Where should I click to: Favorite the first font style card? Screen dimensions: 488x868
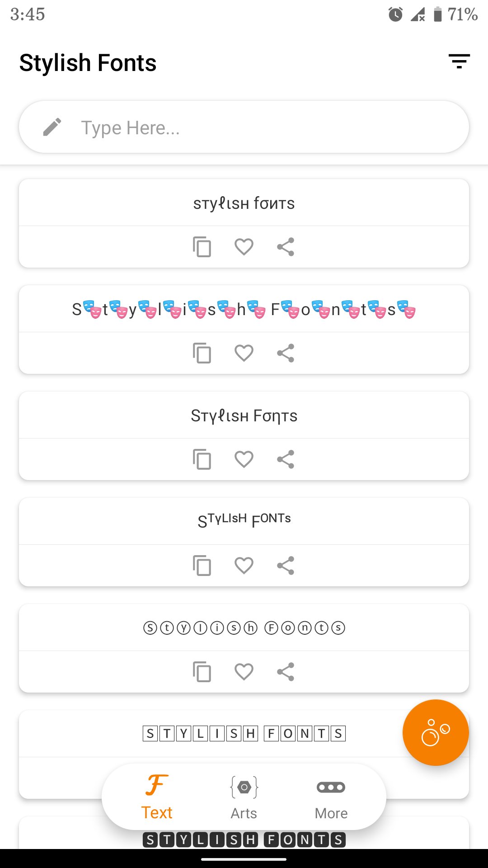244,247
